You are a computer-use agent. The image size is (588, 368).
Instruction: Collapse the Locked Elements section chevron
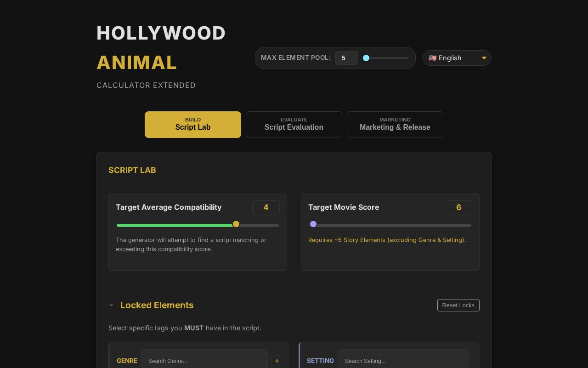(111, 305)
